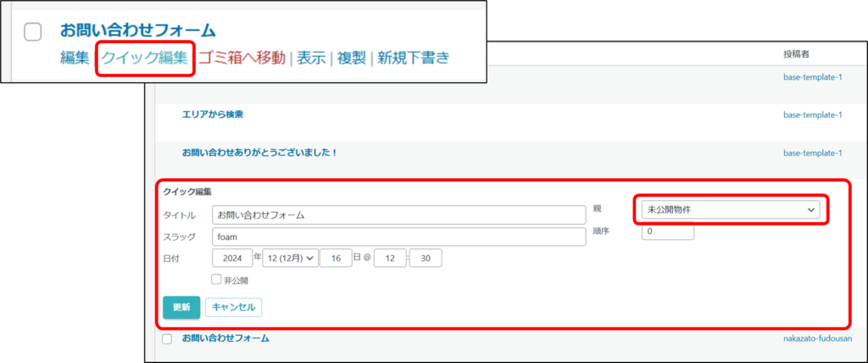Click the クイック編集 link under the page title
Image resolution: width=868 pixels, height=363 pixels.
[x=144, y=59]
